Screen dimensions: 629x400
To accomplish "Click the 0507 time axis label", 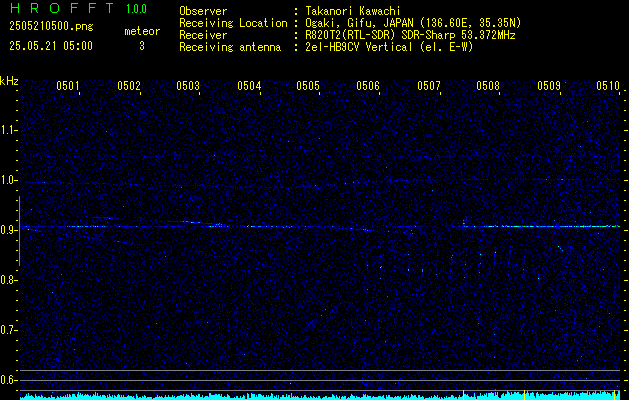I will 428,85.
